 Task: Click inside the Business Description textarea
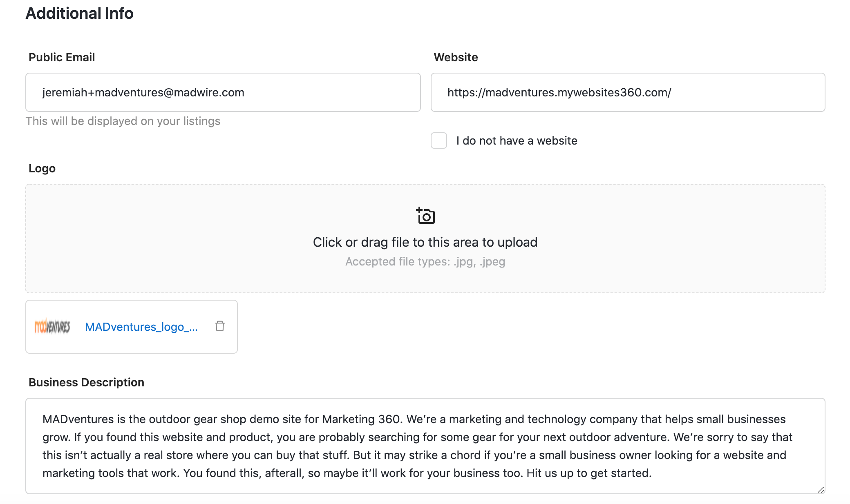pyautogui.click(x=425, y=446)
